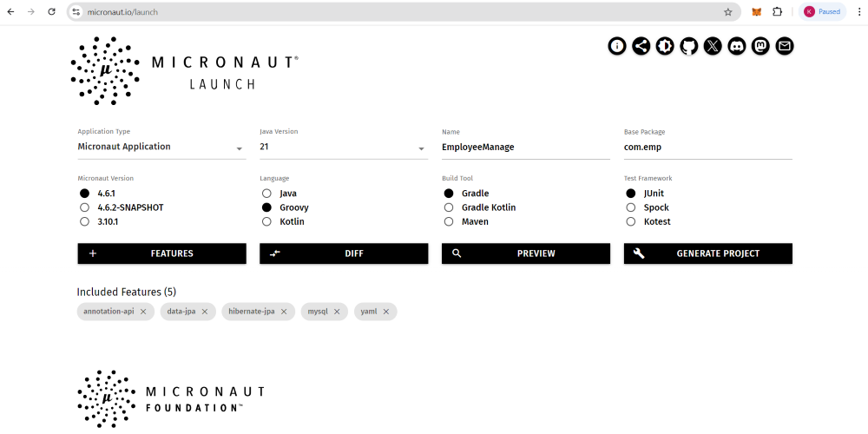Image resolution: width=868 pixels, height=434 pixels.
Task: Select Maven build tool
Action: click(x=449, y=221)
